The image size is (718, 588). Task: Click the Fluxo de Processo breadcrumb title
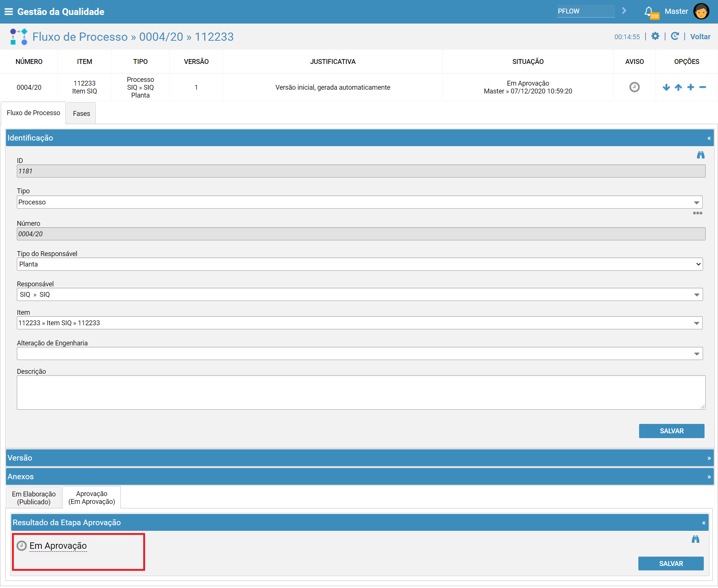80,37
